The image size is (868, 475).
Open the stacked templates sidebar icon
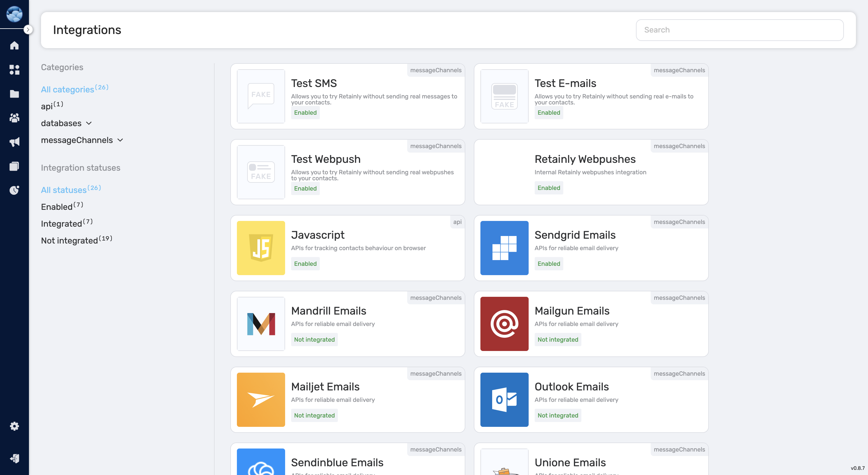[14, 166]
